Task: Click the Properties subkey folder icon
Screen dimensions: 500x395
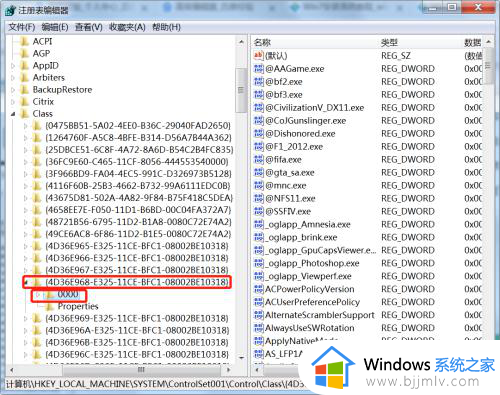Action: [50, 306]
